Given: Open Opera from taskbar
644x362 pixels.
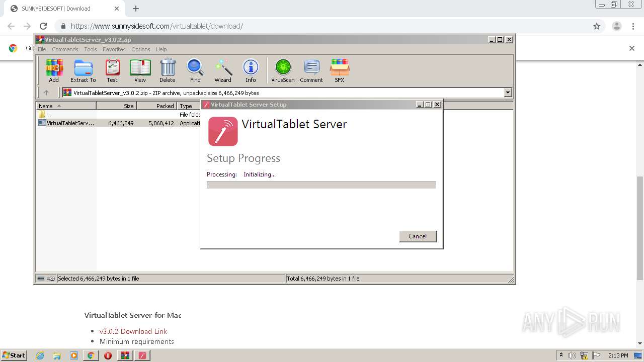Looking at the screenshot, I should coord(108,355).
